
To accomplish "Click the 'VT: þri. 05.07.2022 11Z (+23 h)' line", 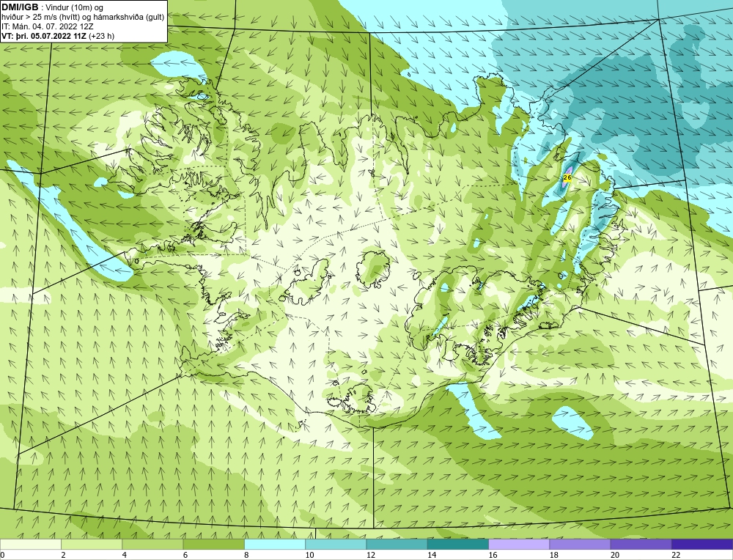I will 58,35.
